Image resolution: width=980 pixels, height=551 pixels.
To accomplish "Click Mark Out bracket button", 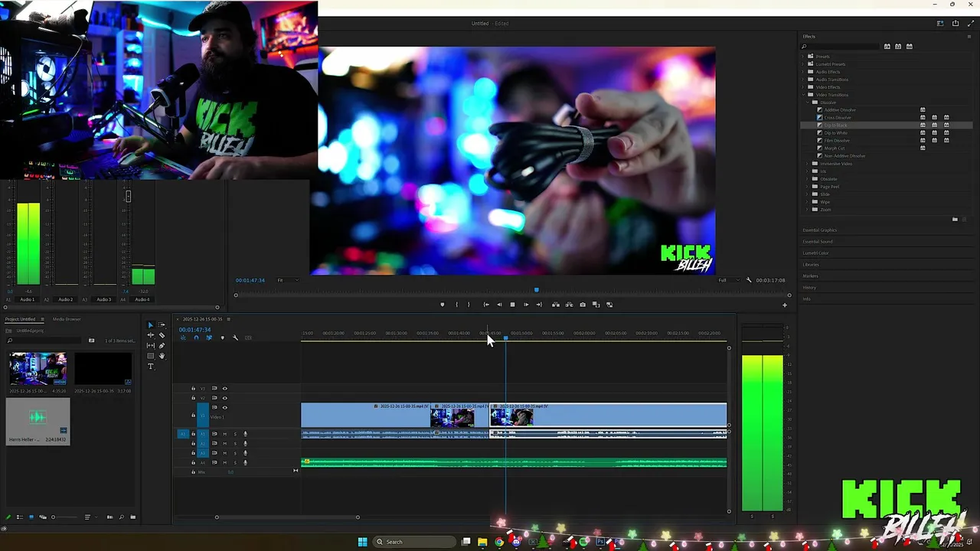I will tap(469, 305).
